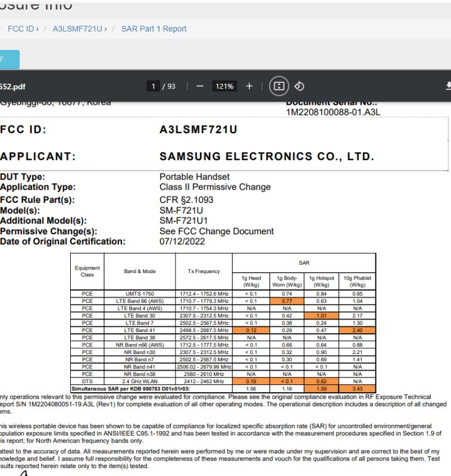Rotate the PDF counterclockwise
Viewport: 451px width, 476px height.
pos(299,86)
